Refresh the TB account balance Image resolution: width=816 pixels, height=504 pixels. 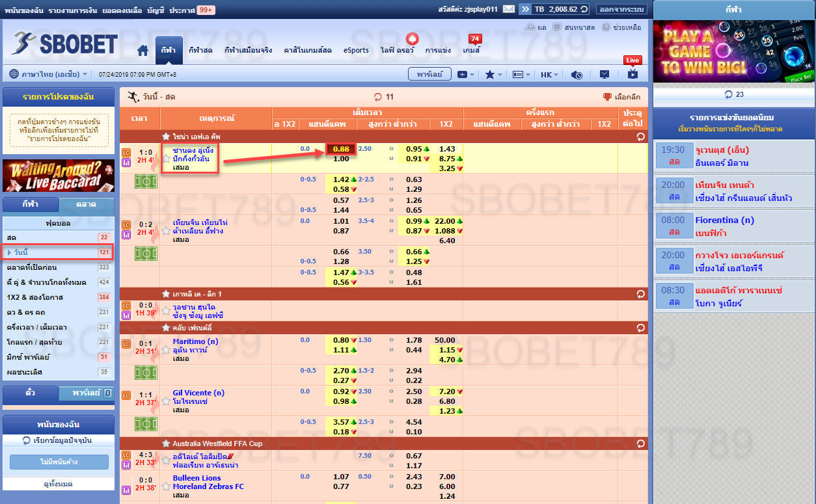pyautogui.click(x=584, y=9)
